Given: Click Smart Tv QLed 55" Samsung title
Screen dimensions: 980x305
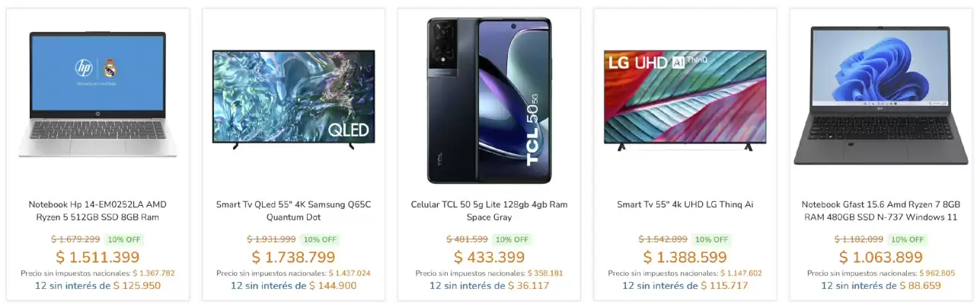Looking at the screenshot, I should pos(293,210).
